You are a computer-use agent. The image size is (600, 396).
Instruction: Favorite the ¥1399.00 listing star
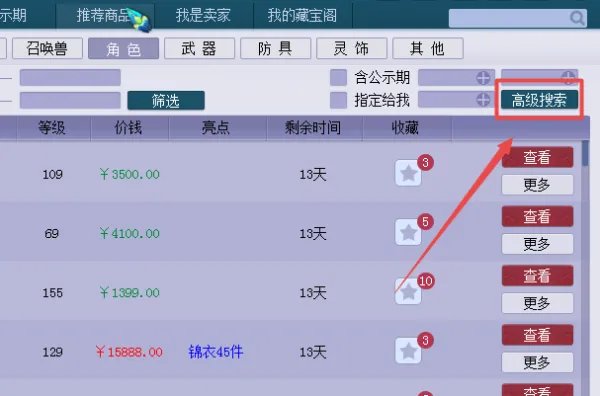[x=408, y=292]
